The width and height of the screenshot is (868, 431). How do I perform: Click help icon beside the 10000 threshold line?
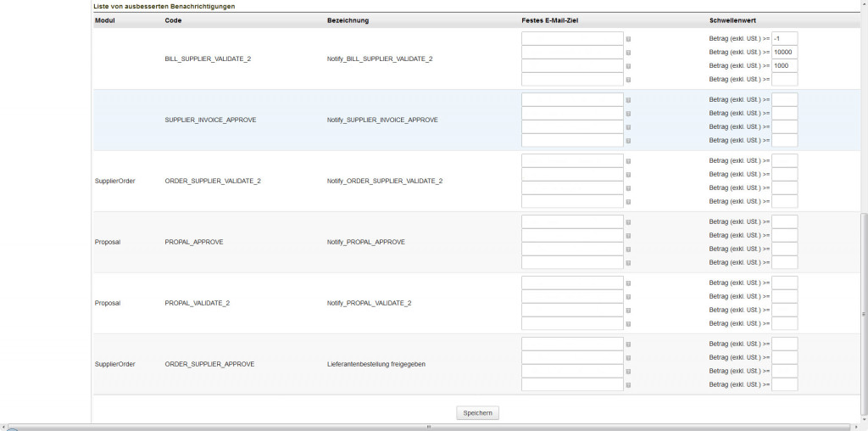(628, 53)
